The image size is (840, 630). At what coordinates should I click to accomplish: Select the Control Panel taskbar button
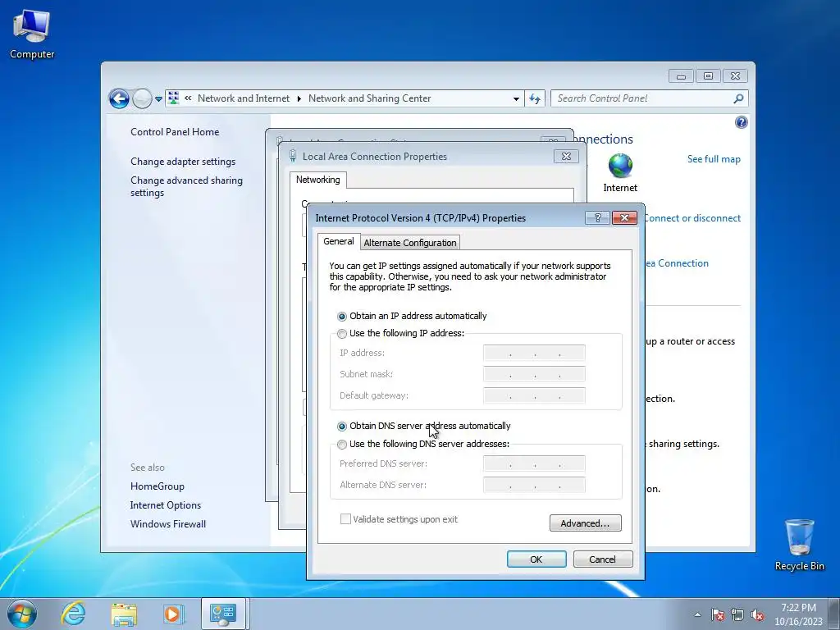pyautogui.click(x=223, y=614)
